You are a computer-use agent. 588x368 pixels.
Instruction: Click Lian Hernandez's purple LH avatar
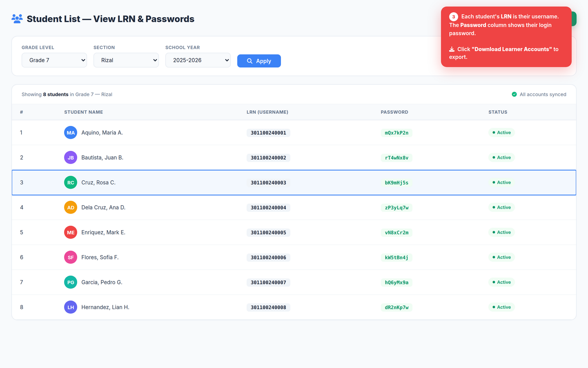[70, 307]
